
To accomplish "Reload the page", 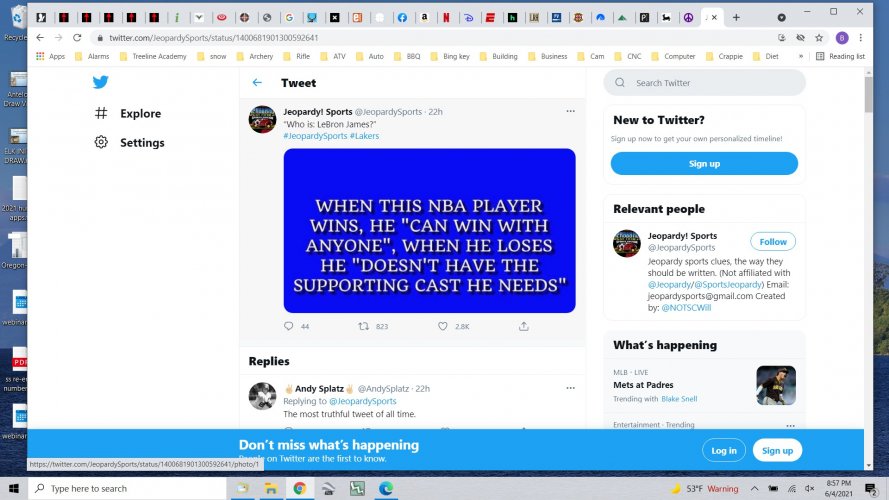I will (77, 37).
